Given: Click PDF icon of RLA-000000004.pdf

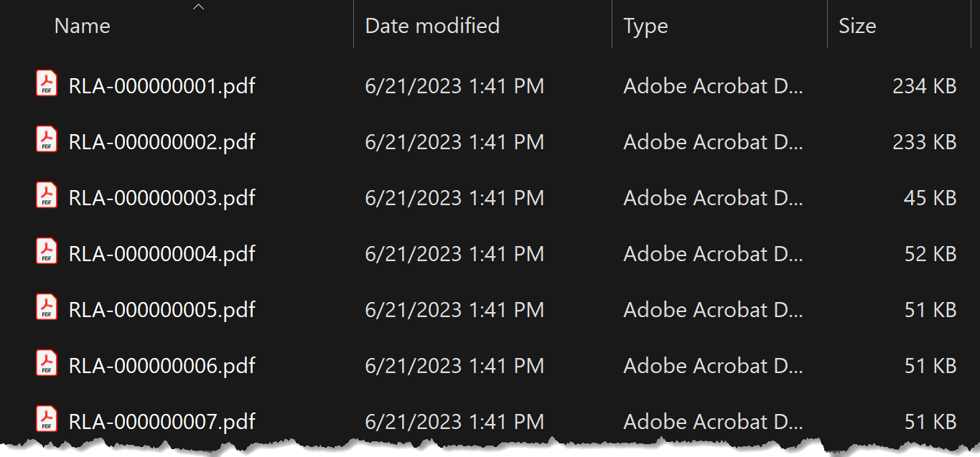Looking at the screenshot, I should coord(47,251).
